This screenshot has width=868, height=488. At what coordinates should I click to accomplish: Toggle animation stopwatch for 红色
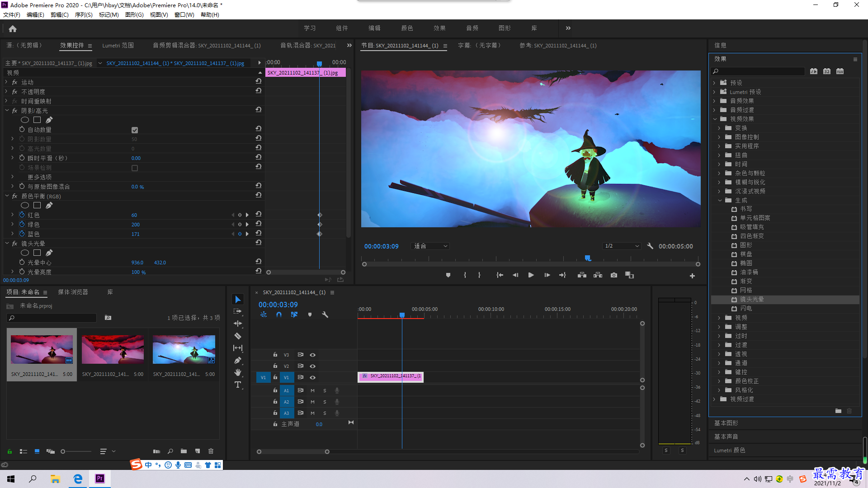pos(22,215)
